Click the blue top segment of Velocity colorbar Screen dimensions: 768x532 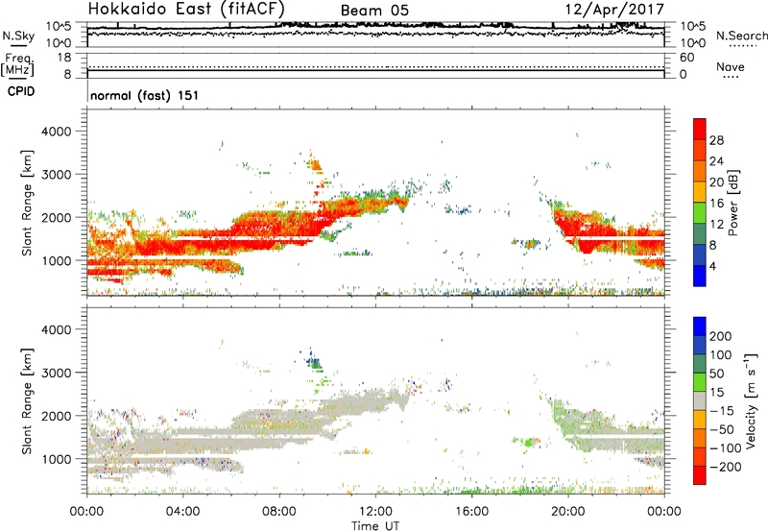[700, 326]
